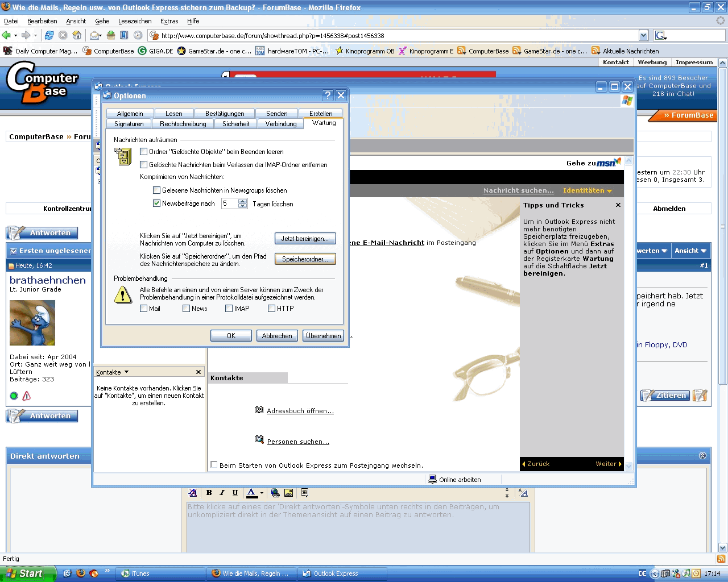Reload the page with Firefox refresh icon
This screenshot has height=582, width=728.
[49, 35]
